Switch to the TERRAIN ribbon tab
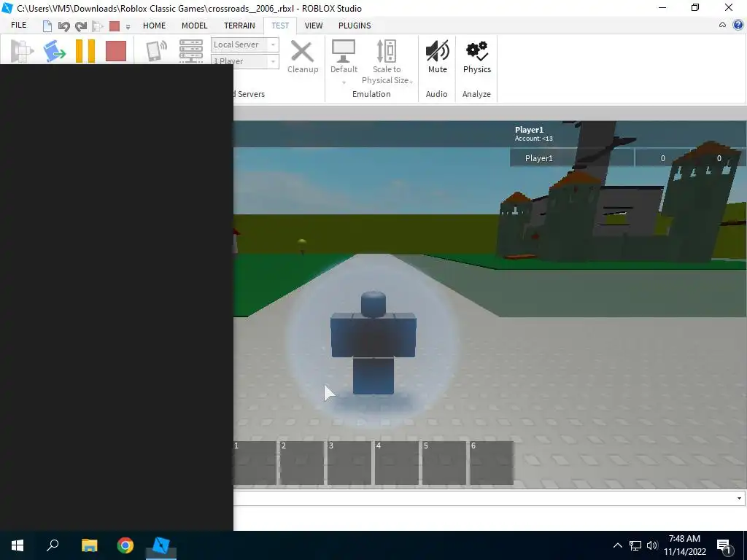Screen dimensions: 747x560 point(239,26)
